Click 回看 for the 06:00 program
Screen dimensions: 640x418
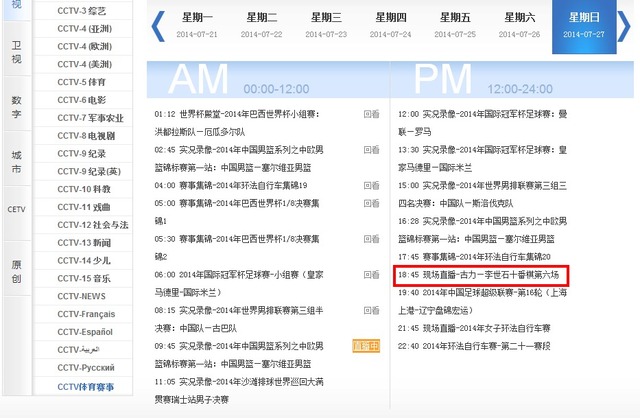(x=371, y=275)
